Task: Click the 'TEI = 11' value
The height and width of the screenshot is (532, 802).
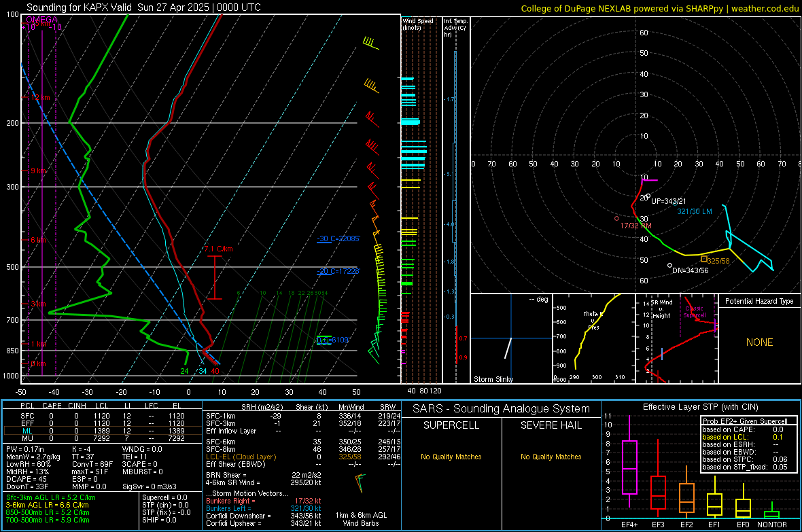Action: [135, 457]
